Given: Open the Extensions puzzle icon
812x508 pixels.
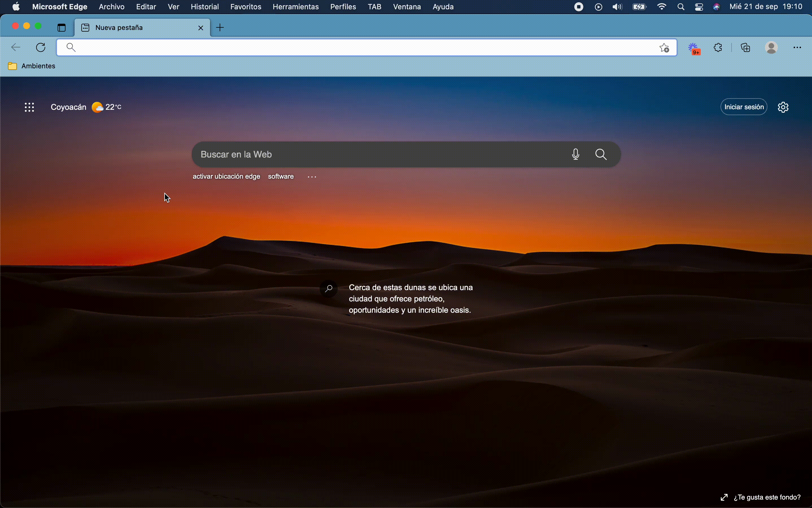Looking at the screenshot, I should pyautogui.click(x=719, y=48).
